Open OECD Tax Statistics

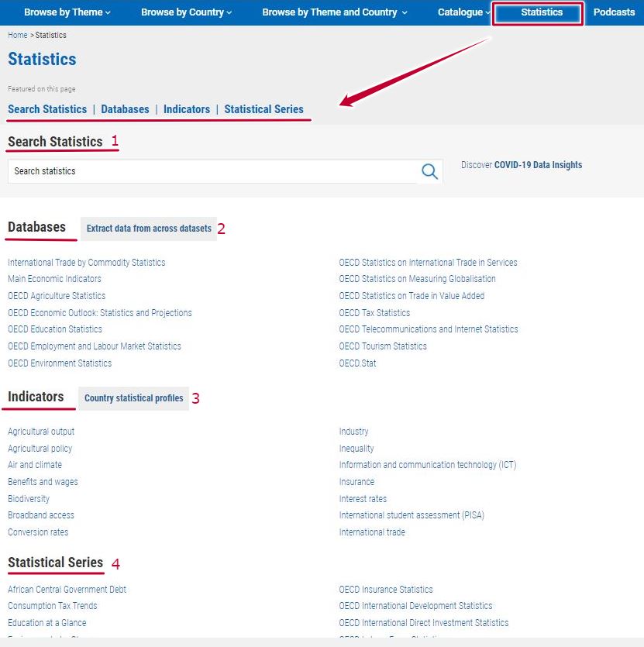point(374,313)
